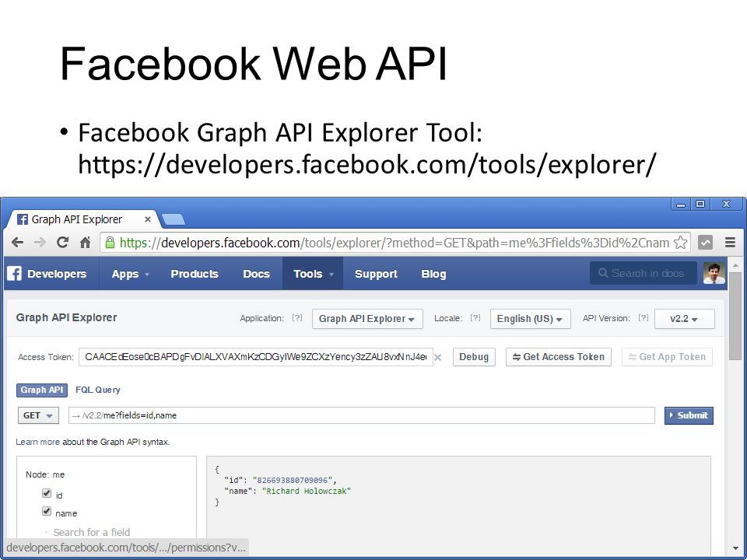Click the browser Back arrow
Viewport: 747px width, 560px height.
[x=17, y=243]
